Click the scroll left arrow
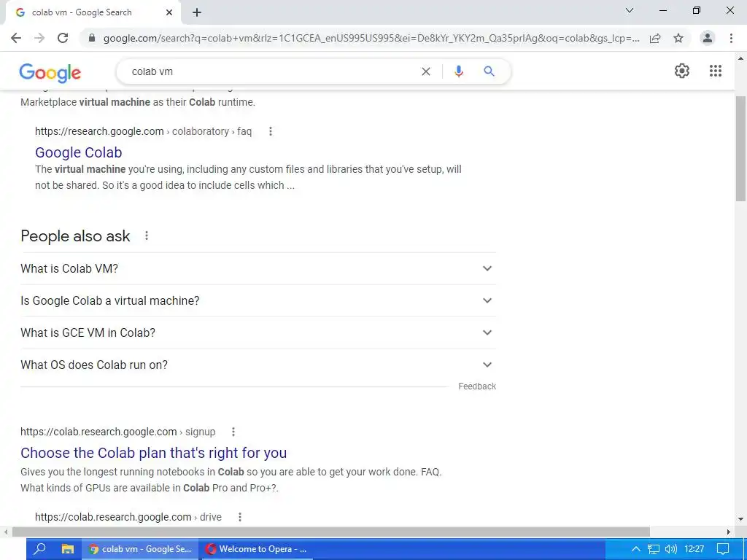Image resolution: width=747 pixels, height=560 pixels. pos(6,532)
